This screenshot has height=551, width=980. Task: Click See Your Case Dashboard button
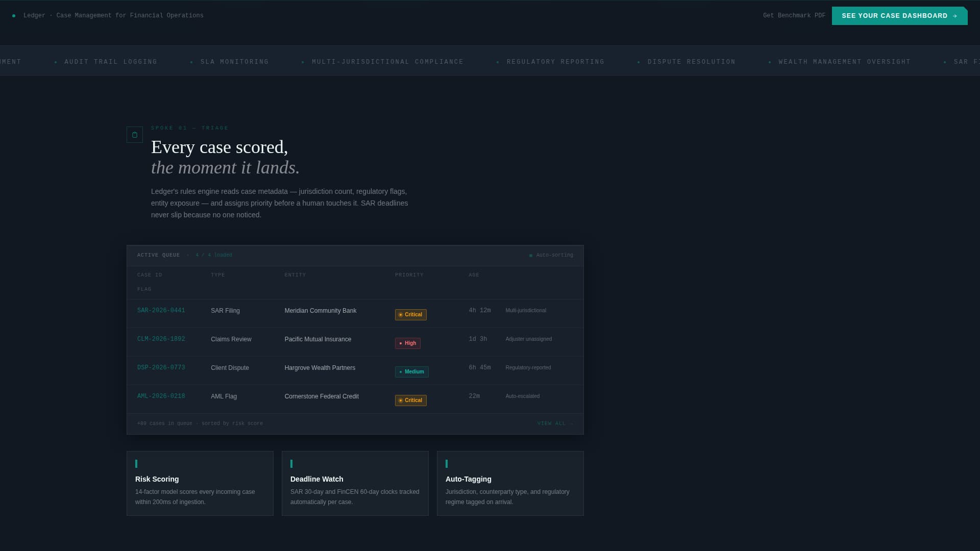click(x=899, y=16)
